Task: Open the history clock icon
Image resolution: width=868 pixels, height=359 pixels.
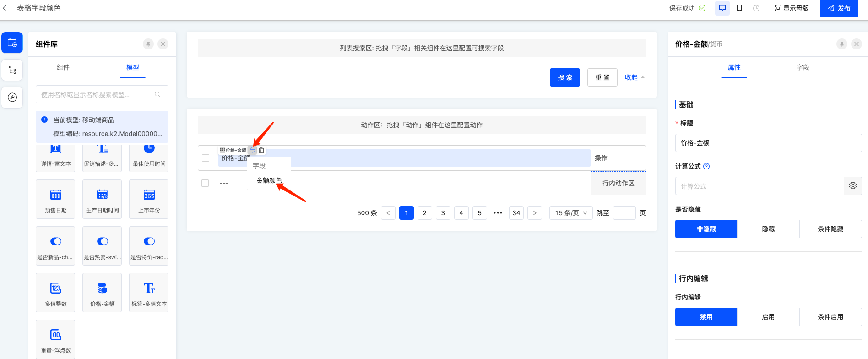Action: (756, 8)
